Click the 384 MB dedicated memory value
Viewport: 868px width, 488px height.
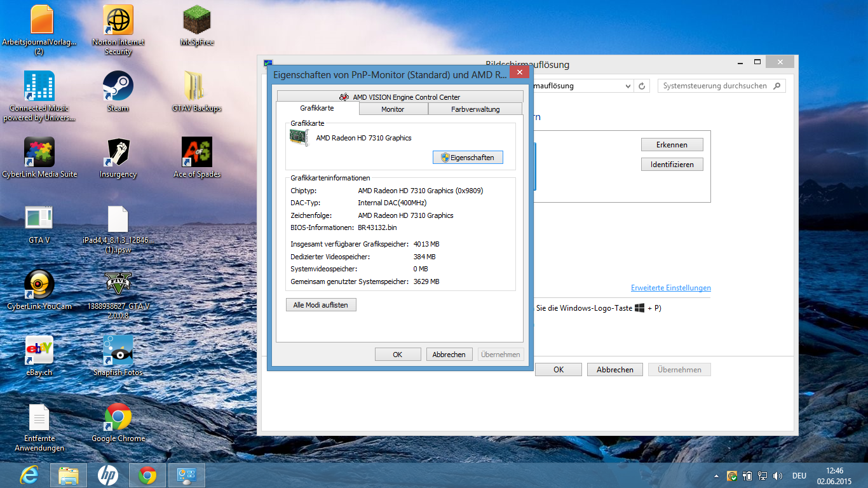tap(424, 257)
